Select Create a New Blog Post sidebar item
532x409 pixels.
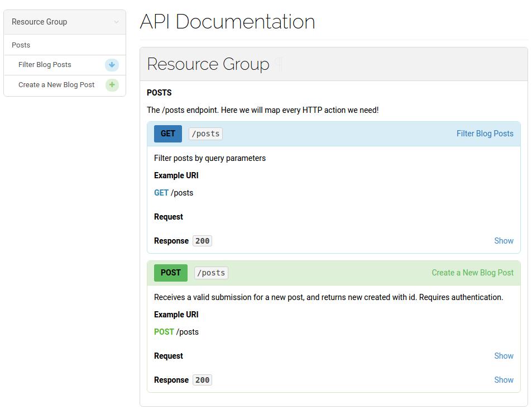pyautogui.click(x=56, y=84)
